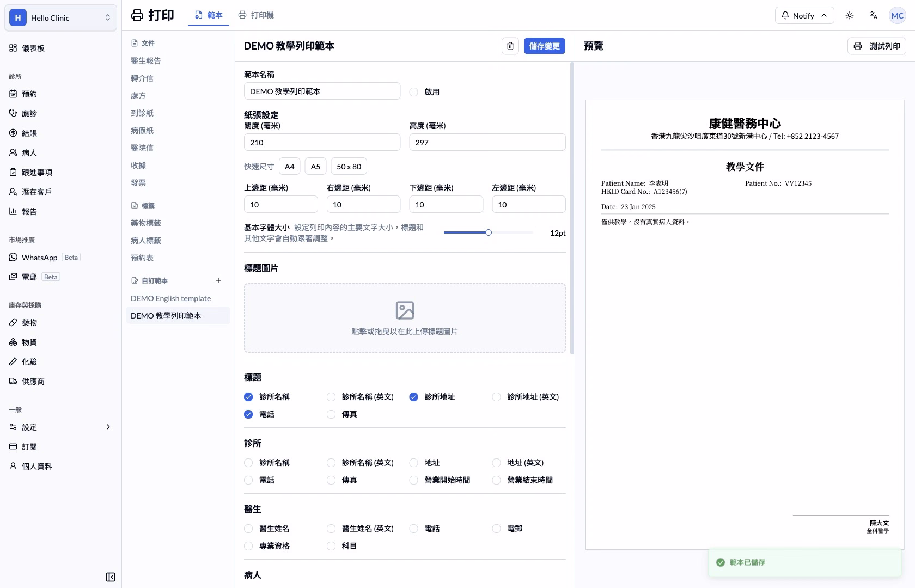Click the 潛在客戶 icon
Image resolution: width=915 pixels, height=588 pixels.
(13, 192)
